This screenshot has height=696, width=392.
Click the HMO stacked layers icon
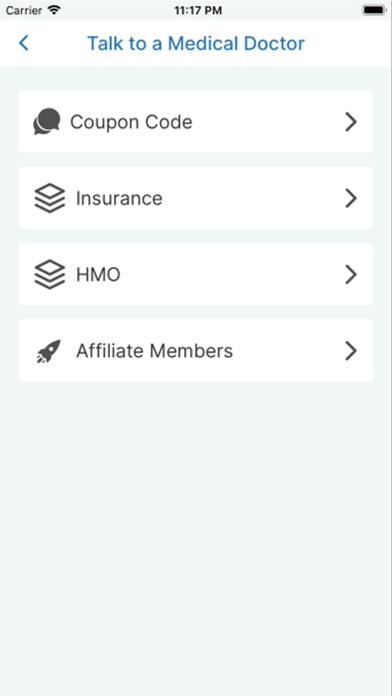pyautogui.click(x=49, y=274)
